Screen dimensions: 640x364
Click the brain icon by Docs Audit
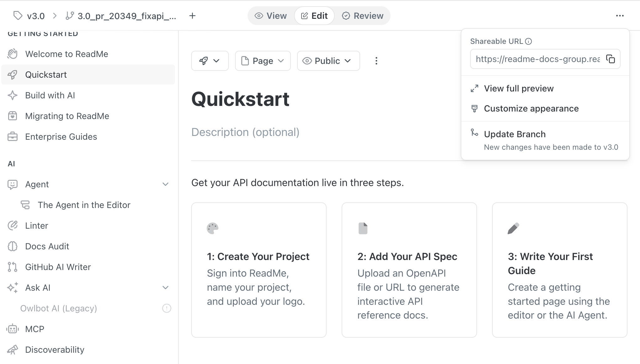tap(13, 246)
